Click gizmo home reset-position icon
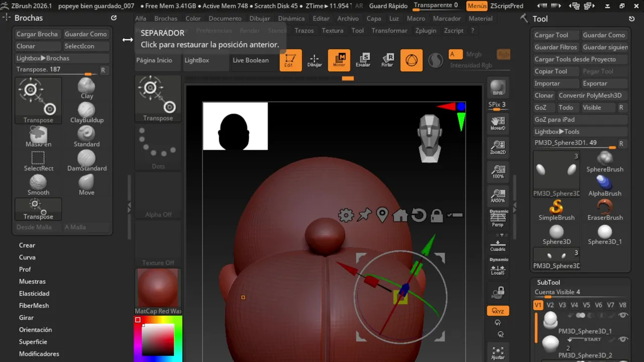Image resolution: width=644 pixels, height=362 pixels. tap(400, 215)
